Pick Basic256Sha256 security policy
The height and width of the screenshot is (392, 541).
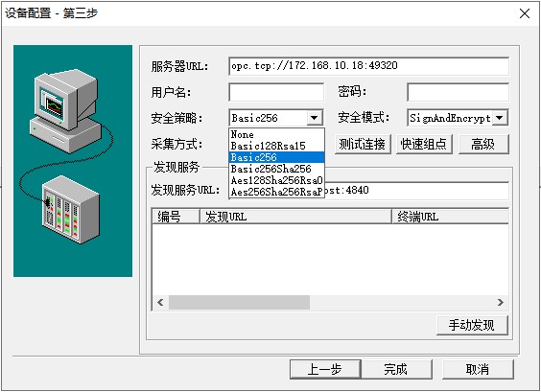click(x=276, y=169)
